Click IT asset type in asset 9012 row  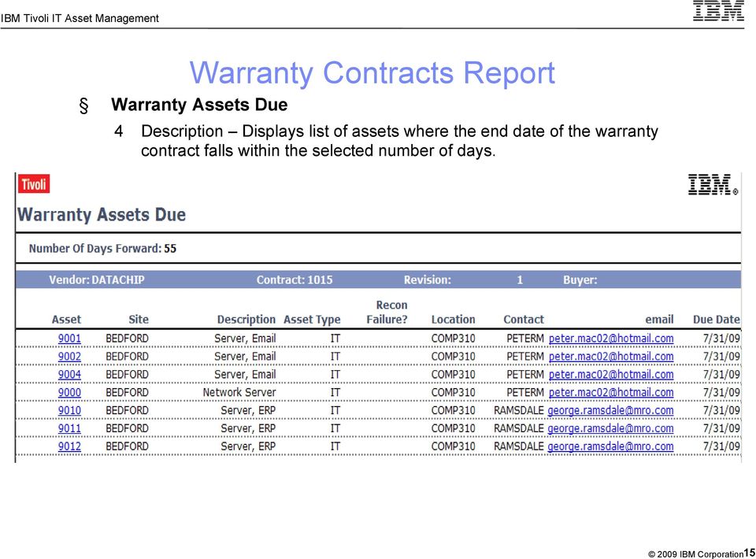coord(335,446)
